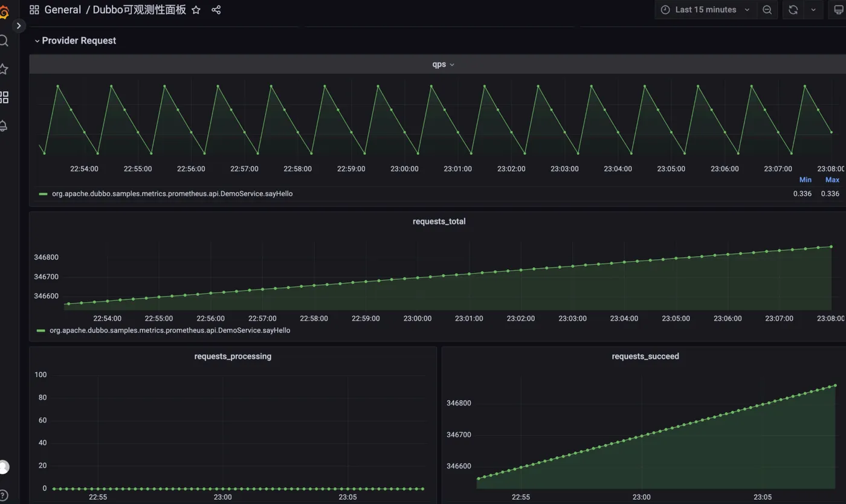Expand the sidebar with arrow button
The width and height of the screenshot is (846, 504).
click(19, 26)
